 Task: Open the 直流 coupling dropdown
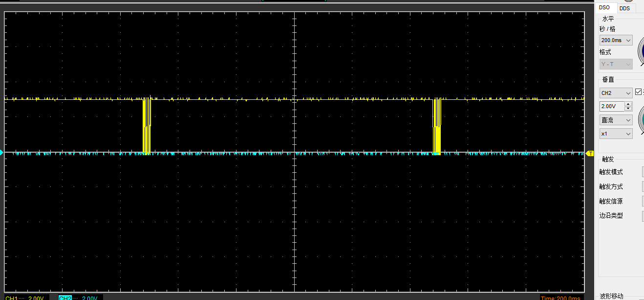616,120
